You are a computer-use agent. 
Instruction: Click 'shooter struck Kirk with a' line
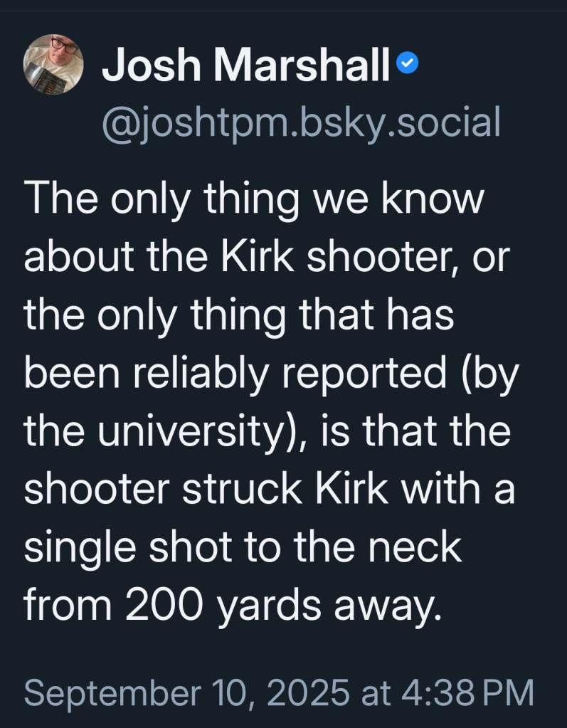[x=269, y=491]
